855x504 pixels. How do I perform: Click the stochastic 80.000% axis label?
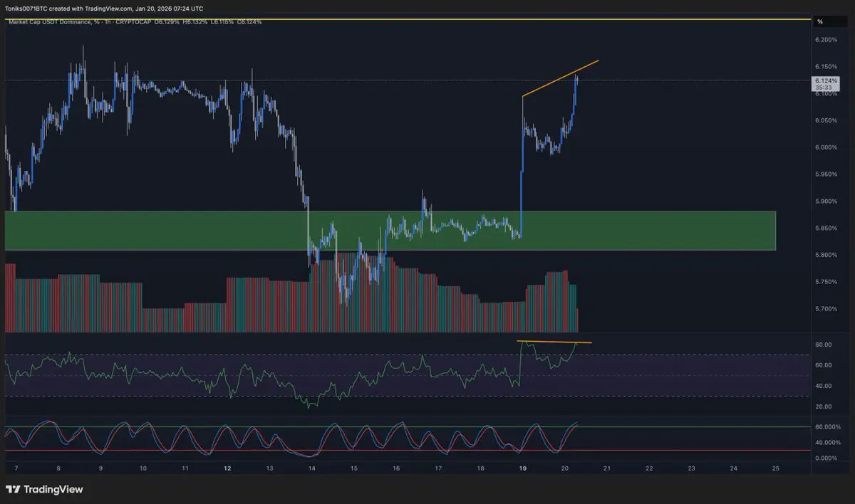tap(828, 427)
